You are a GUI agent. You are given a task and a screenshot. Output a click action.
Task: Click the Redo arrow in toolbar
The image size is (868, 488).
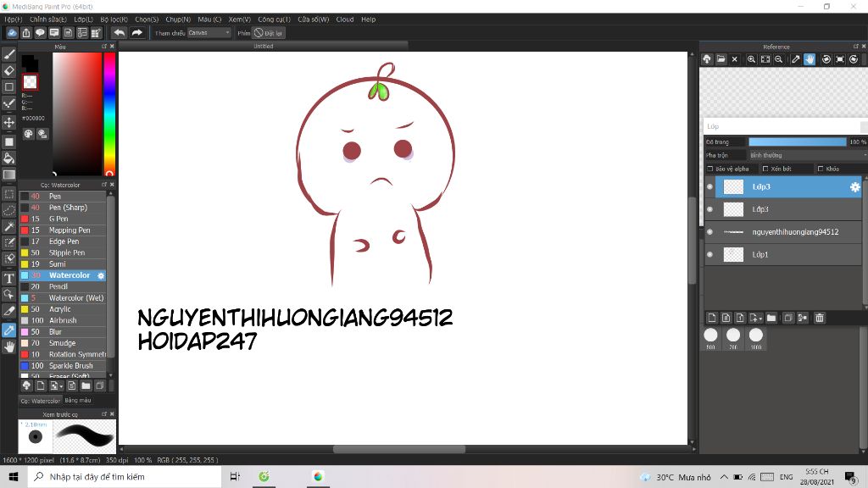point(136,33)
